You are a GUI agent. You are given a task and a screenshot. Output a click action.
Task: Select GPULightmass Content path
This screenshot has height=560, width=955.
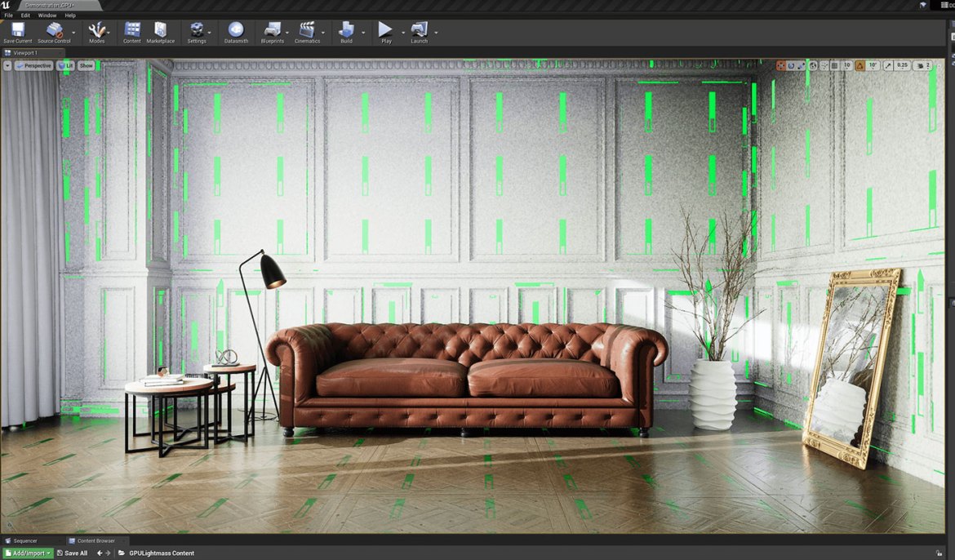(162, 553)
